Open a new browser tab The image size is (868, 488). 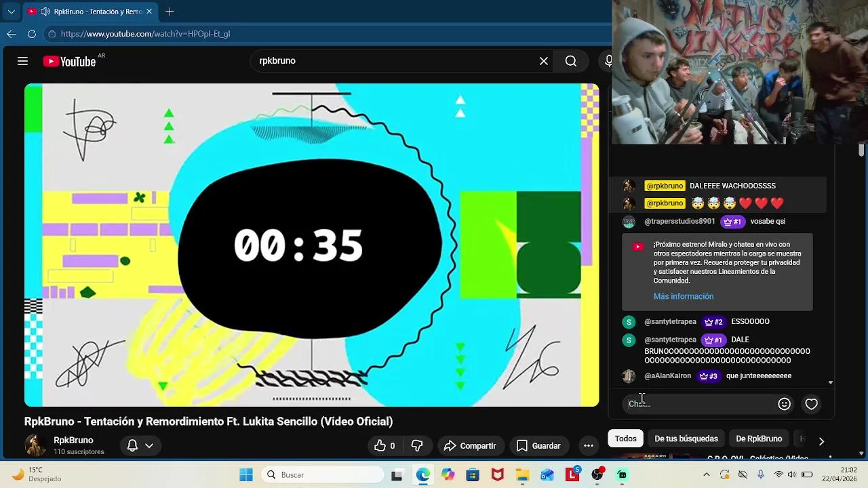(x=170, y=12)
